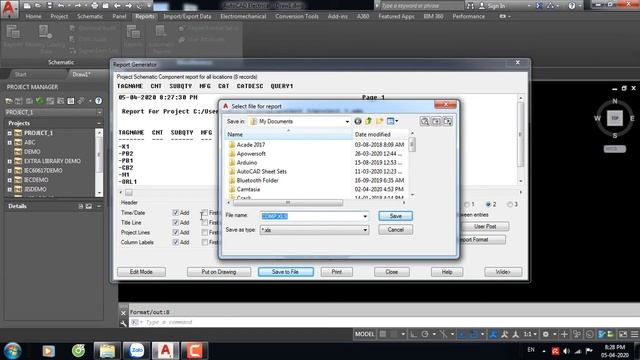Click the Close button in Report Generator
Viewport: 640px width, 360px height.
[x=391, y=272]
